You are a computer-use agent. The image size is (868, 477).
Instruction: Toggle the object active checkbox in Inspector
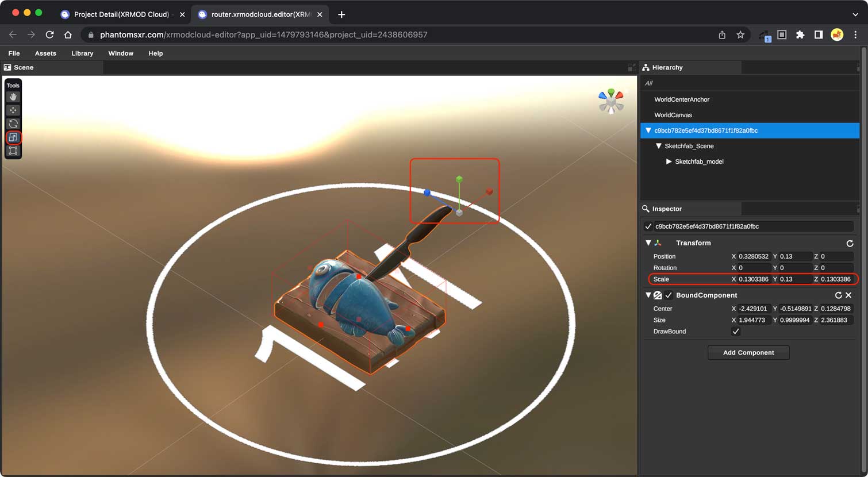pyautogui.click(x=648, y=226)
